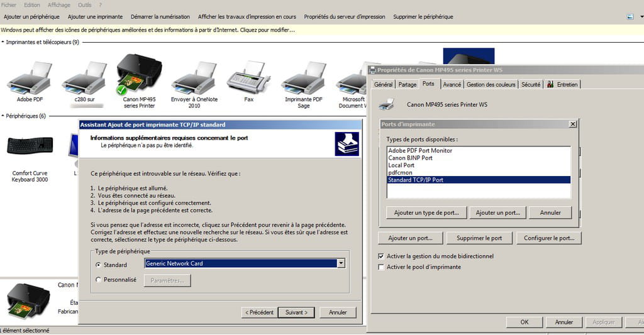Click Afficher les travaux d'impression en cours
The width and height of the screenshot is (644, 335).
click(x=247, y=17)
